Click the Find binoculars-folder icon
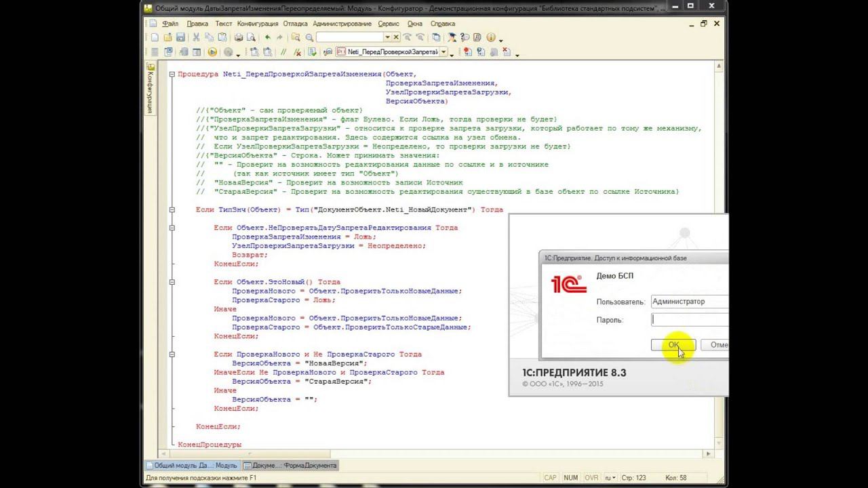This screenshot has width=868, height=488. point(296,37)
